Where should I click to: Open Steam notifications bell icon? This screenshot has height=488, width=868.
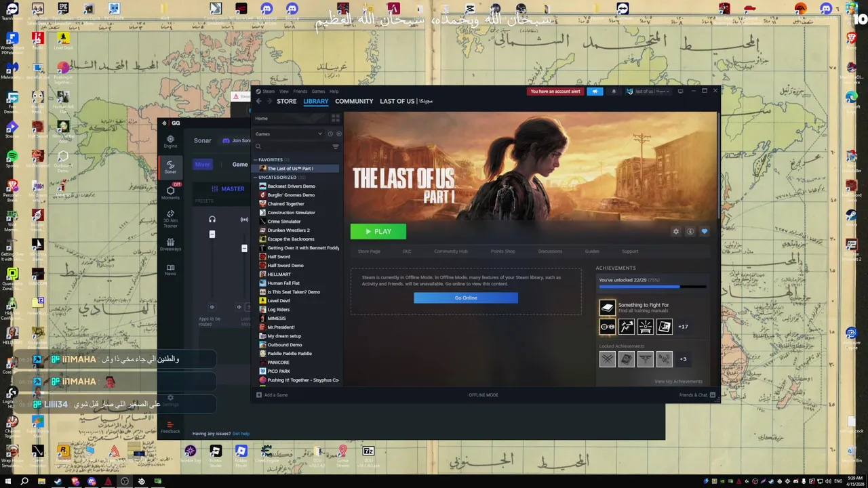click(x=614, y=91)
